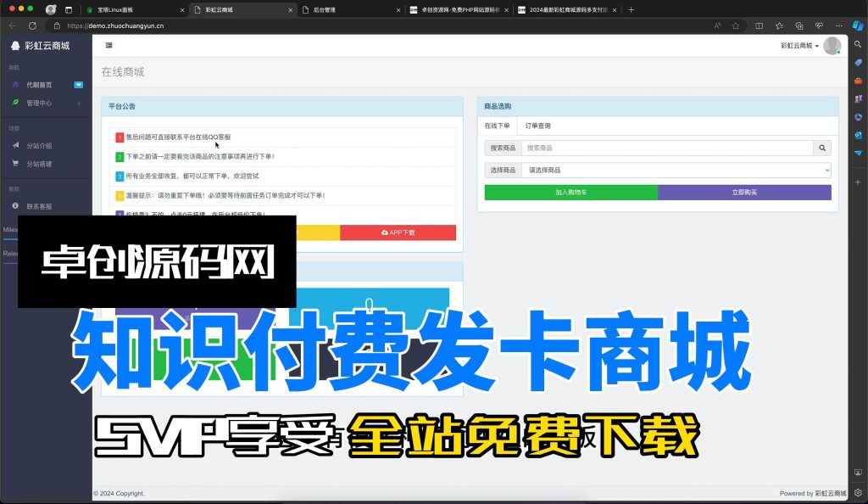Open 代刷首页 in the sidebar
This screenshot has width=868, height=504.
39,85
